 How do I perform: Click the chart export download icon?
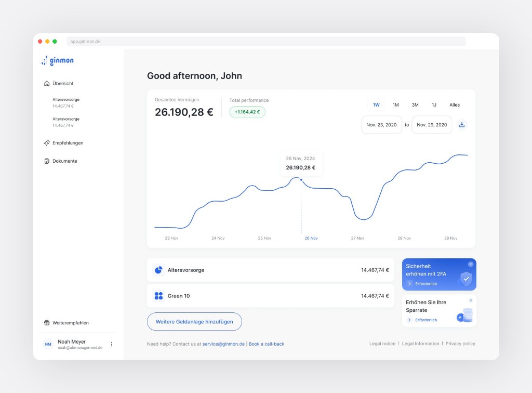click(462, 125)
